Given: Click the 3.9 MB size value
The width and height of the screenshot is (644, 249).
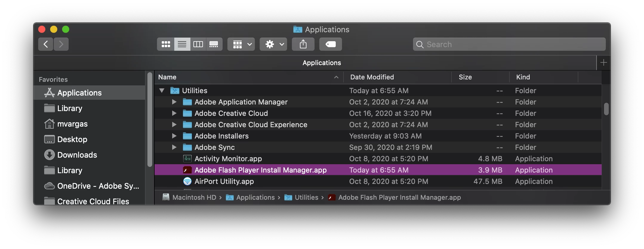Looking at the screenshot, I should click(490, 170).
